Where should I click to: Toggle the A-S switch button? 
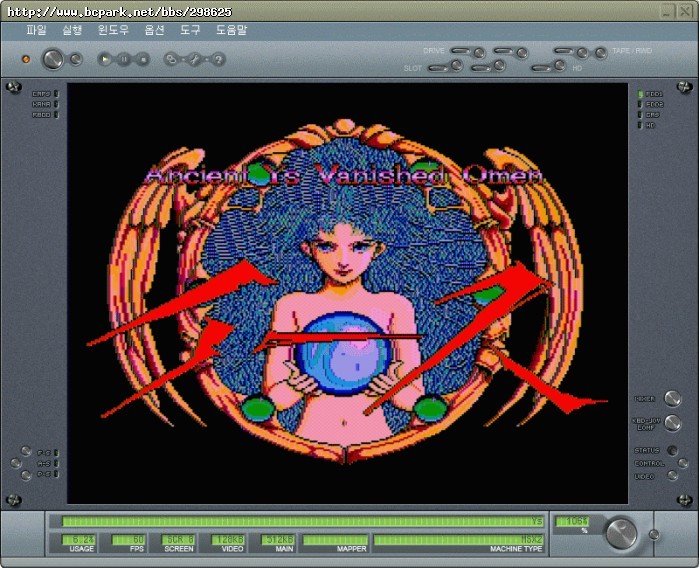16,463
